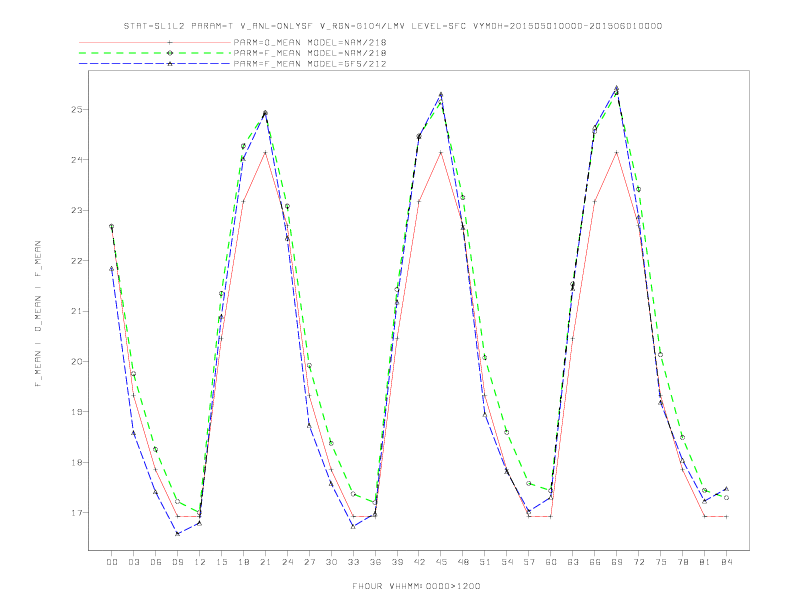Click y-axis tick value 21
The width and height of the screenshot is (792, 612).
click(x=77, y=312)
